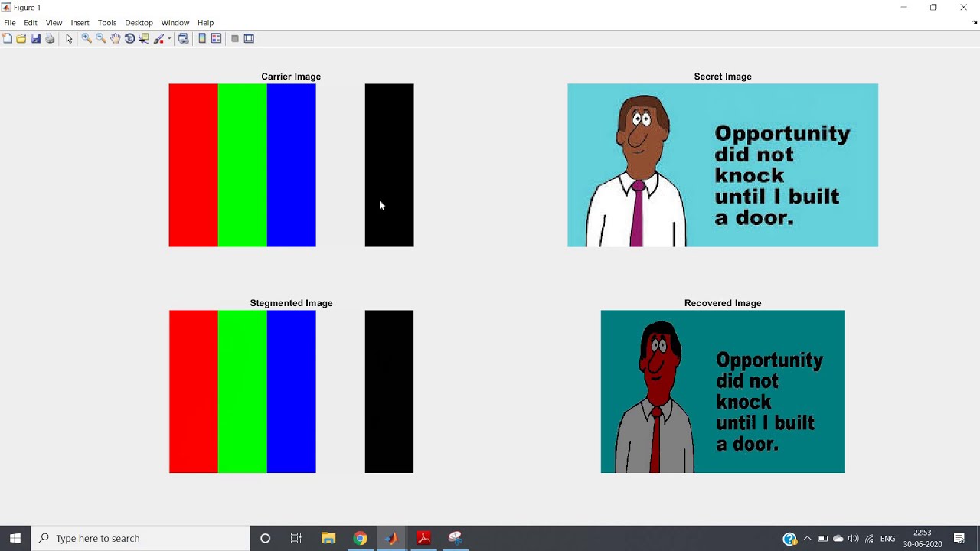
Task: Select the Brush data tool
Action: [x=159, y=38]
